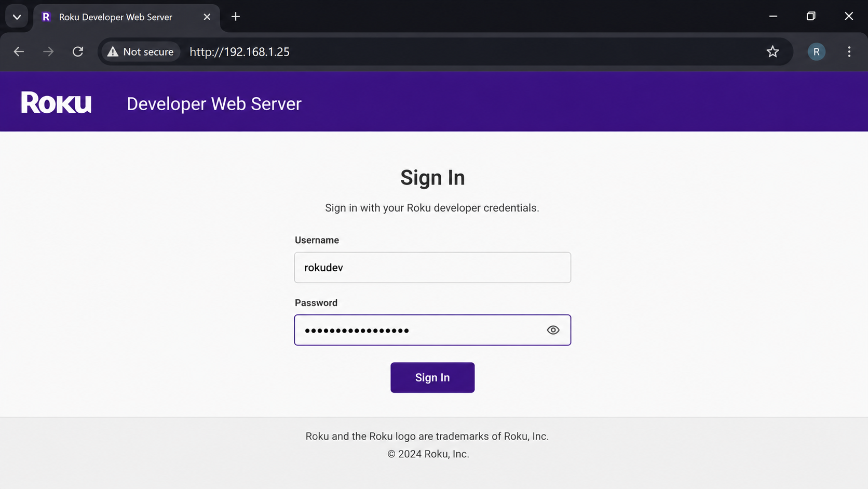Close the browser window
Screen dimensions: 868x489
click(x=849, y=16)
